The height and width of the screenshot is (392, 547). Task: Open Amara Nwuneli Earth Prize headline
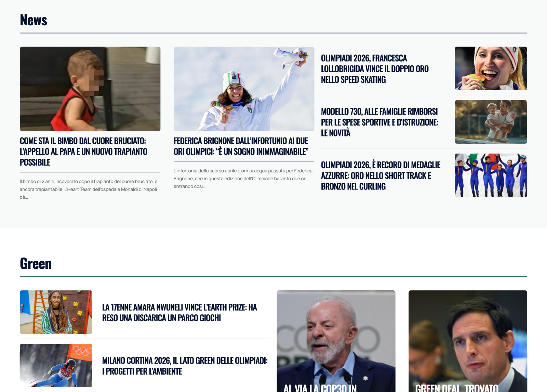coord(179,313)
